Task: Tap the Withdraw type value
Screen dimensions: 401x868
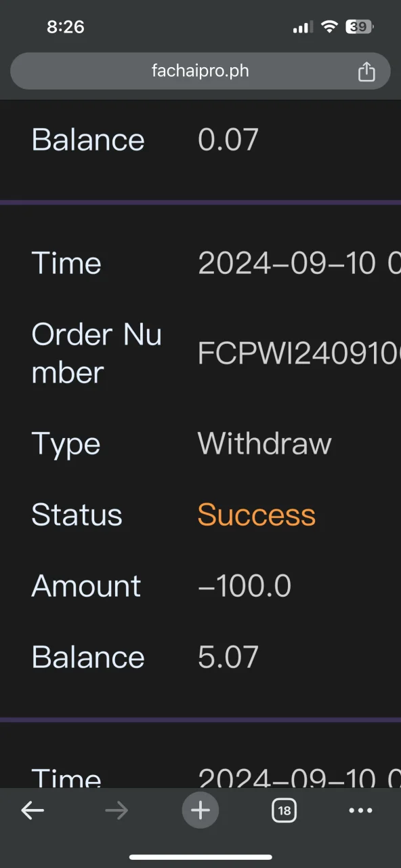Action: tap(265, 444)
